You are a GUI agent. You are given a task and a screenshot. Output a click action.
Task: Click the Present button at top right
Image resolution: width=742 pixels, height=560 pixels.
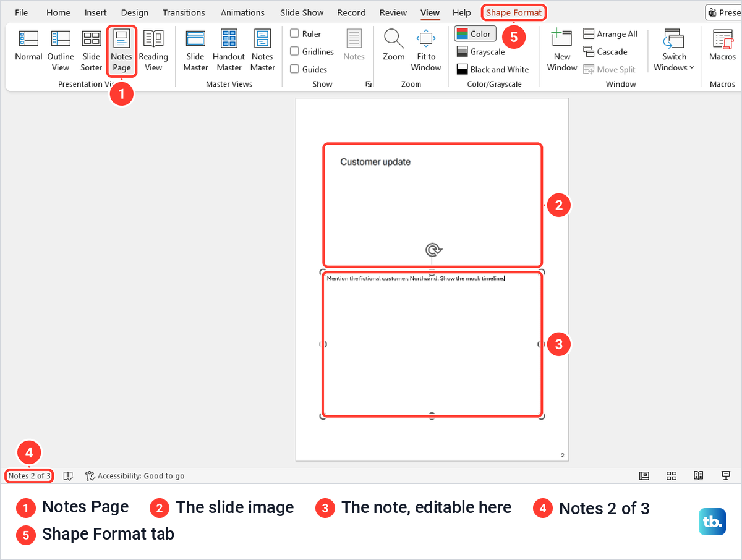pos(724,12)
